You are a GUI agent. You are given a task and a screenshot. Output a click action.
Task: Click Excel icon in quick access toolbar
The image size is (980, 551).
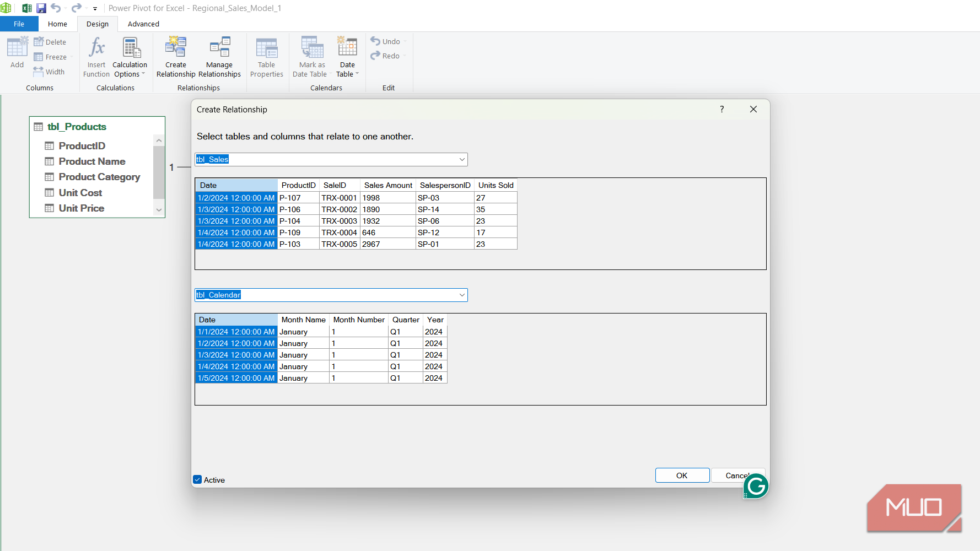pyautogui.click(x=26, y=8)
